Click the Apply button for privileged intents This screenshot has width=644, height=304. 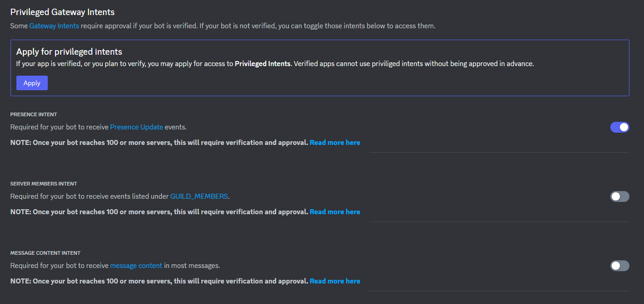31,83
